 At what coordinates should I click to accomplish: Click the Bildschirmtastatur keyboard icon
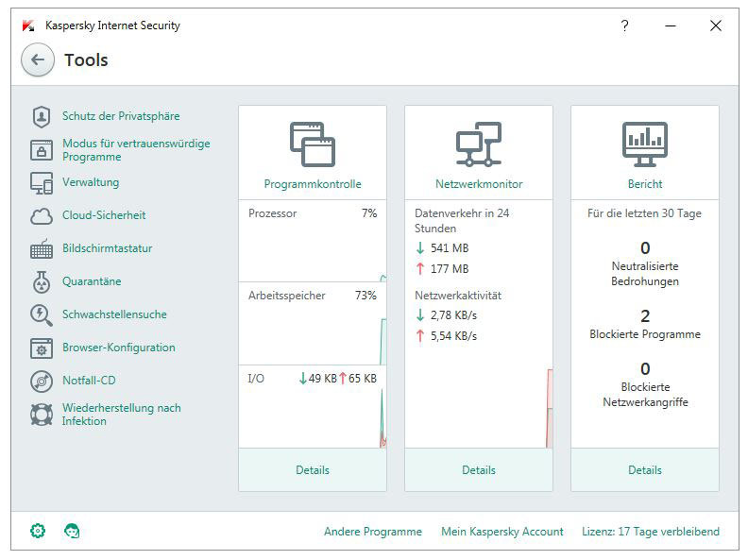42,249
